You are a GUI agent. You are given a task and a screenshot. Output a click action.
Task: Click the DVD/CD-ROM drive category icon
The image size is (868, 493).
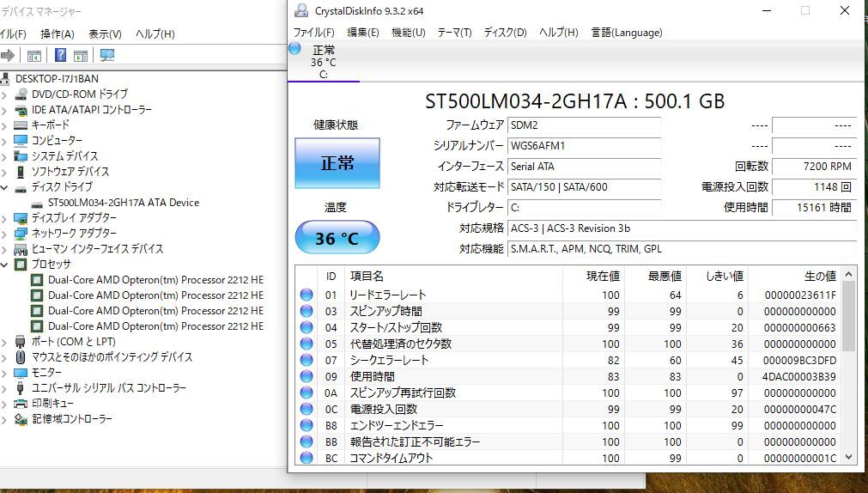[x=21, y=94]
